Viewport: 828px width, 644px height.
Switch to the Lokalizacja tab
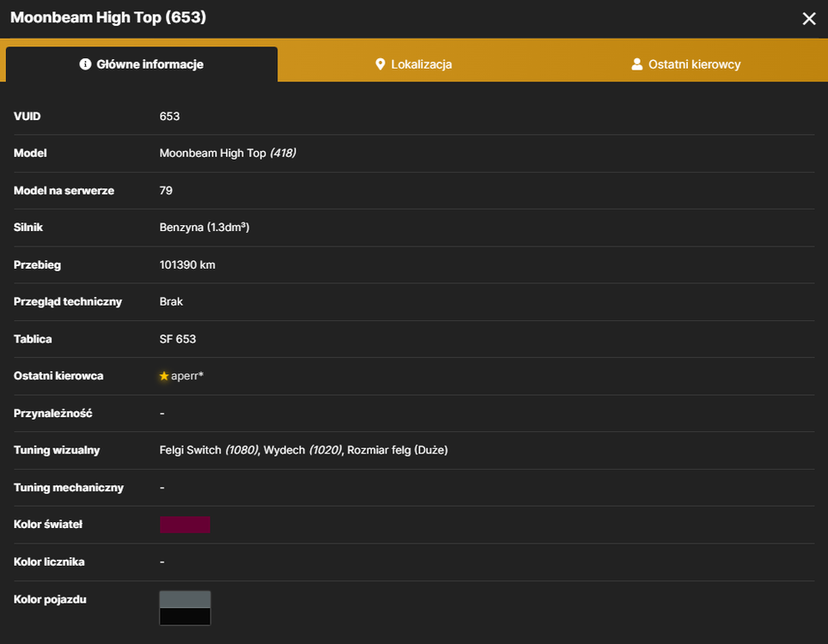[x=414, y=64]
